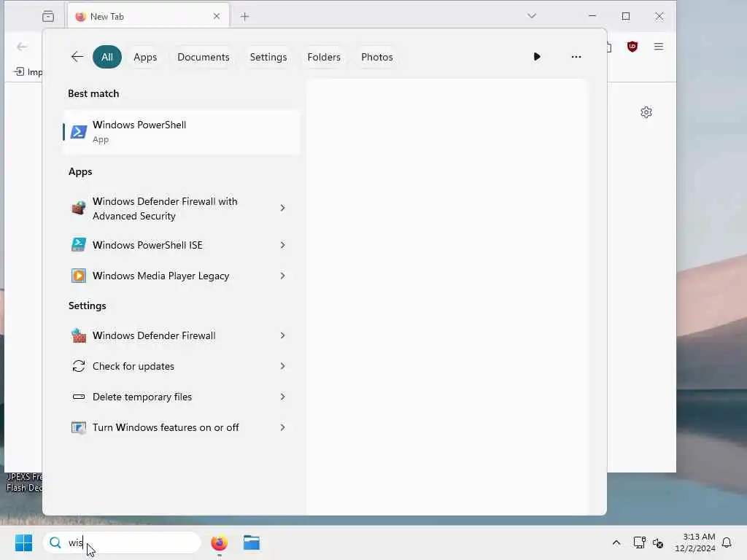Open the Firefox list all tabs dropdown
The height and width of the screenshot is (560, 747).
532,16
